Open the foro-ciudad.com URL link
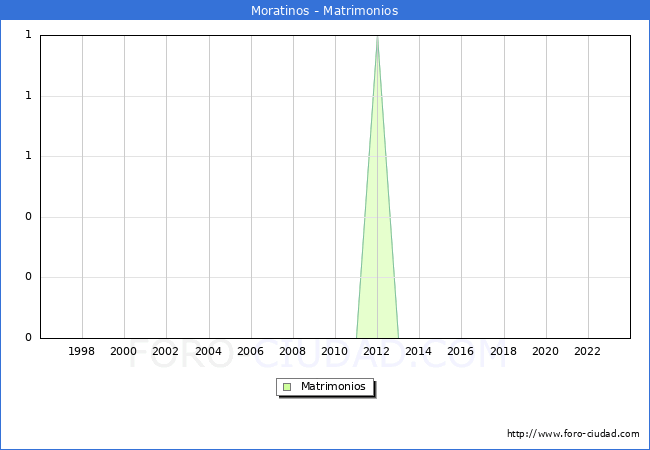Screen dimensions: 650x450 pyautogui.click(x=573, y=434)
